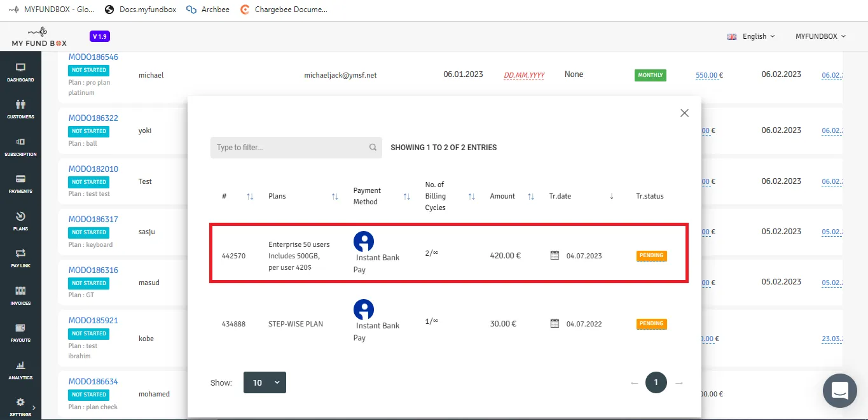The height and width of the screenshot is (420, 868).
Task: Close the transactions popup with X
Action: coord(684,113)
